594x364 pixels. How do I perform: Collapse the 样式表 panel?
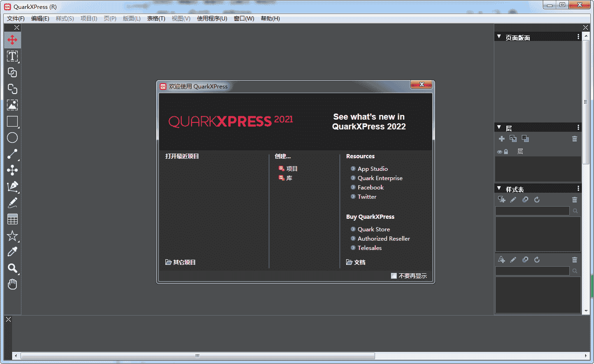(498, 188)
